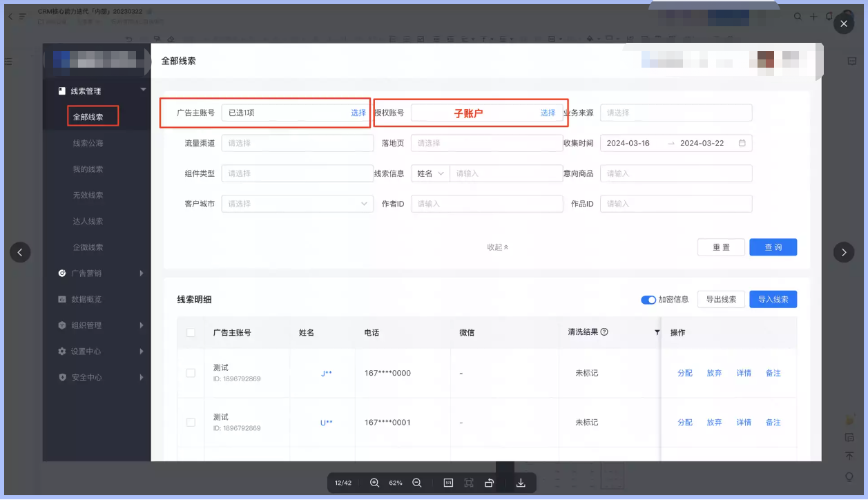Click the next page arrow on the right
This screenshot has height=500, width=868.
[844, 252]
